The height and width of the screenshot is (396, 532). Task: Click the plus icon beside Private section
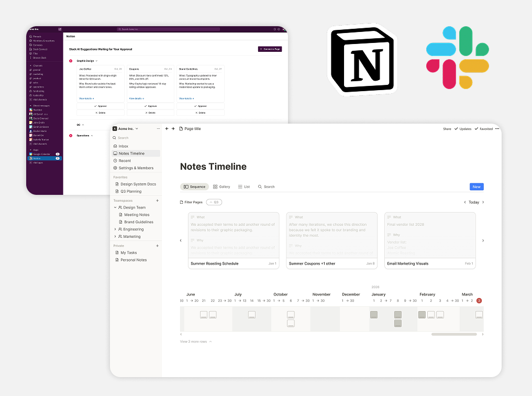point(158,246)
